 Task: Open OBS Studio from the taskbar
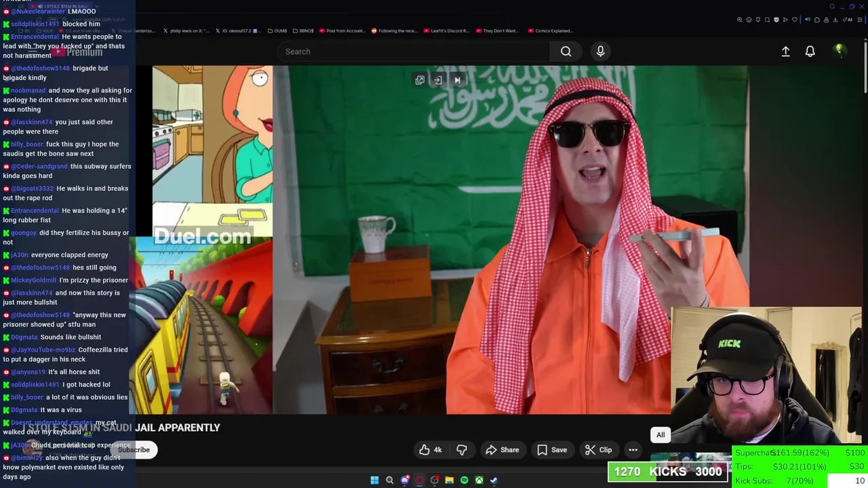pyautogui.click(x=435, y=481)
